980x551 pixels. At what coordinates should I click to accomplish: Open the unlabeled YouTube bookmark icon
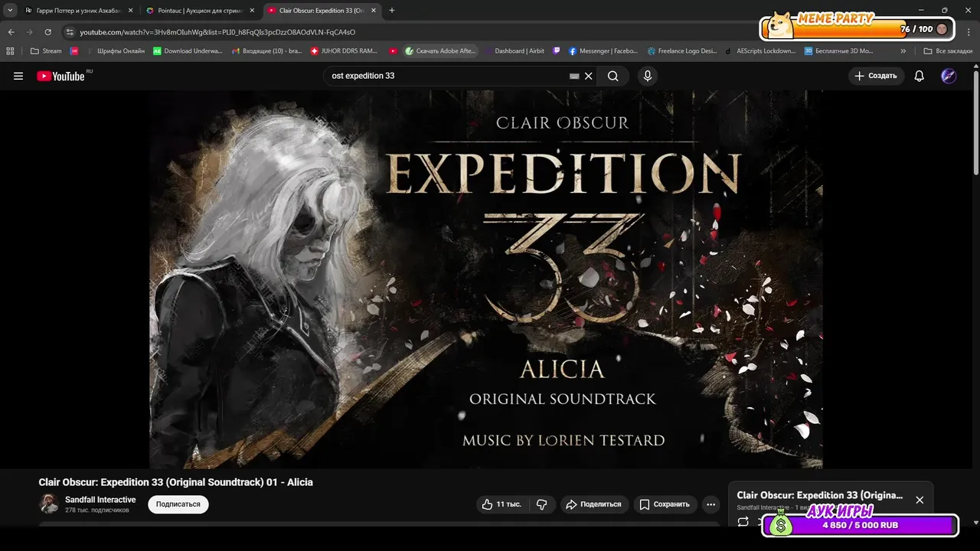click(x=393, y=51)
